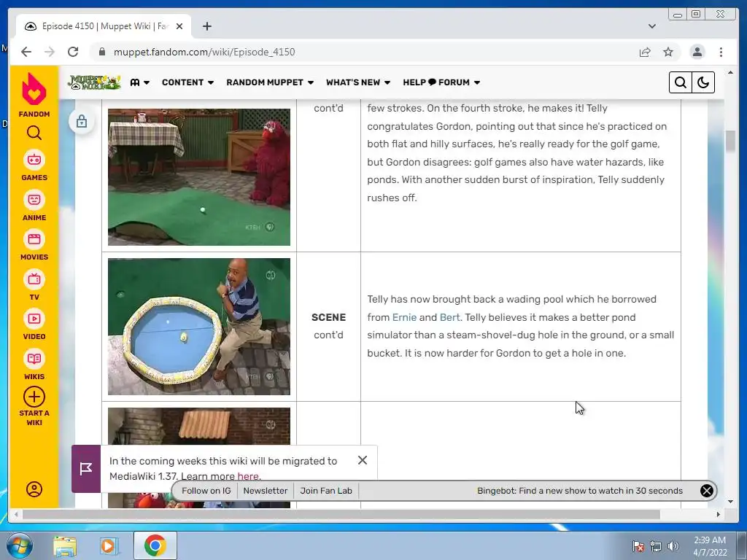The height and width of the screenshot is (560, 747).
Task: Open the wiki search magnifier button
Action: [681, 82]
